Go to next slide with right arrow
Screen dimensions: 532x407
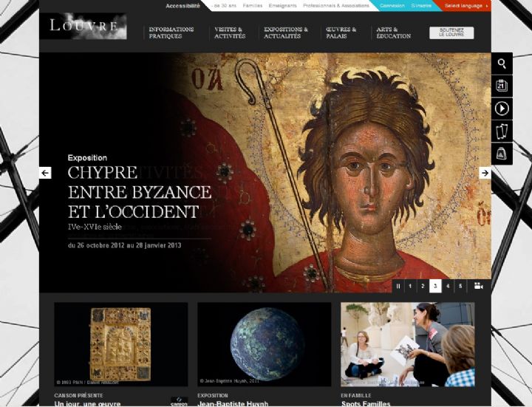click(x=485, y=173)
